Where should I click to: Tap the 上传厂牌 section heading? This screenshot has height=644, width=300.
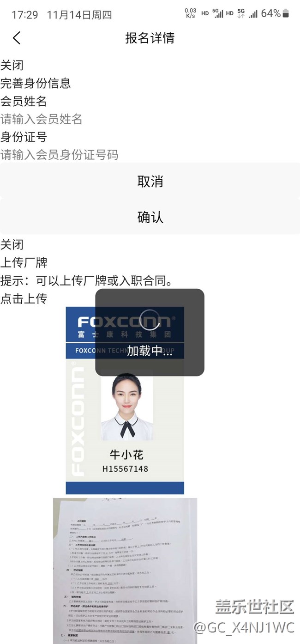(x=24, y=262)
